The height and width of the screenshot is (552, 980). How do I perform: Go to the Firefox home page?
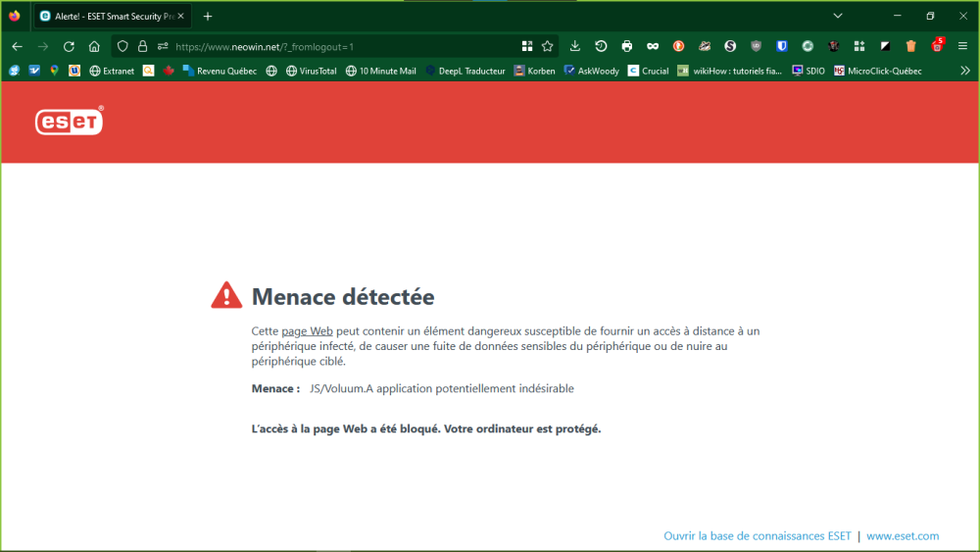(94, 46)
